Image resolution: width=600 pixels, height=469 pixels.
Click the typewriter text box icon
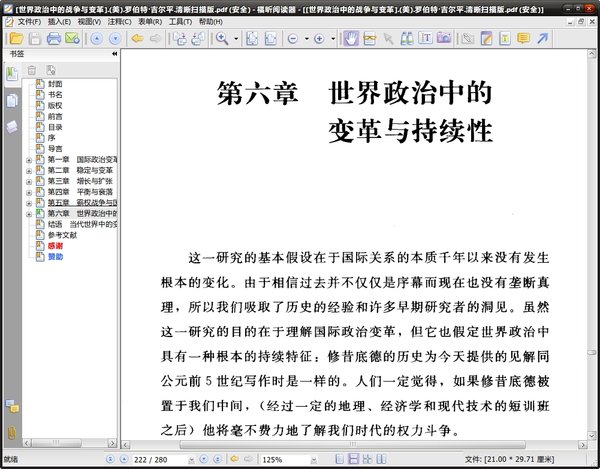point(505,39)
